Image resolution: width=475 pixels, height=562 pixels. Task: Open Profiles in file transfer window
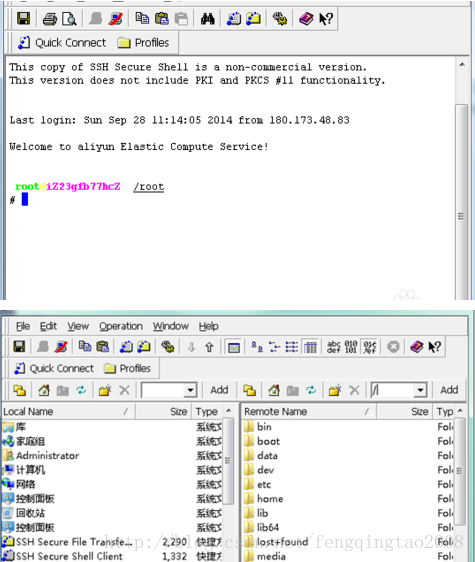[x=128, y=368]
